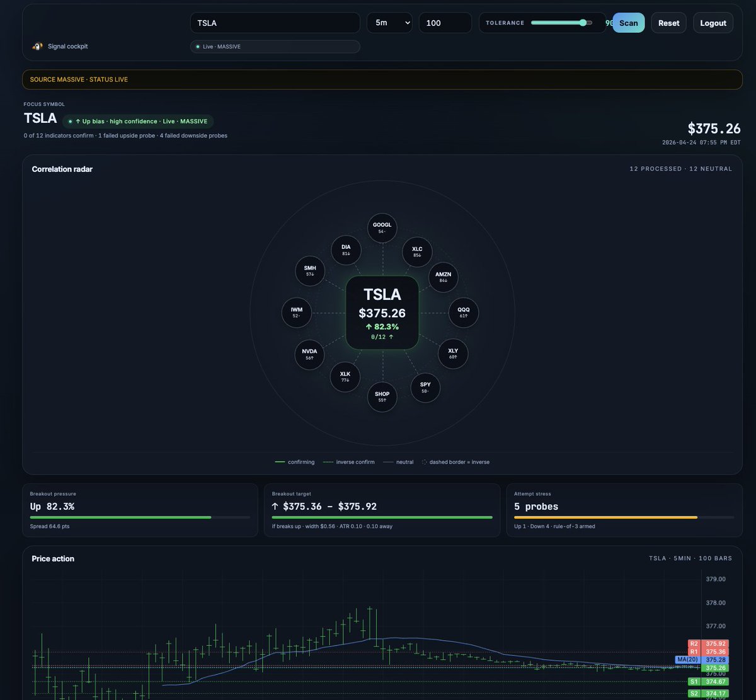Click the R2 375.92 price label

click(707, 644)
